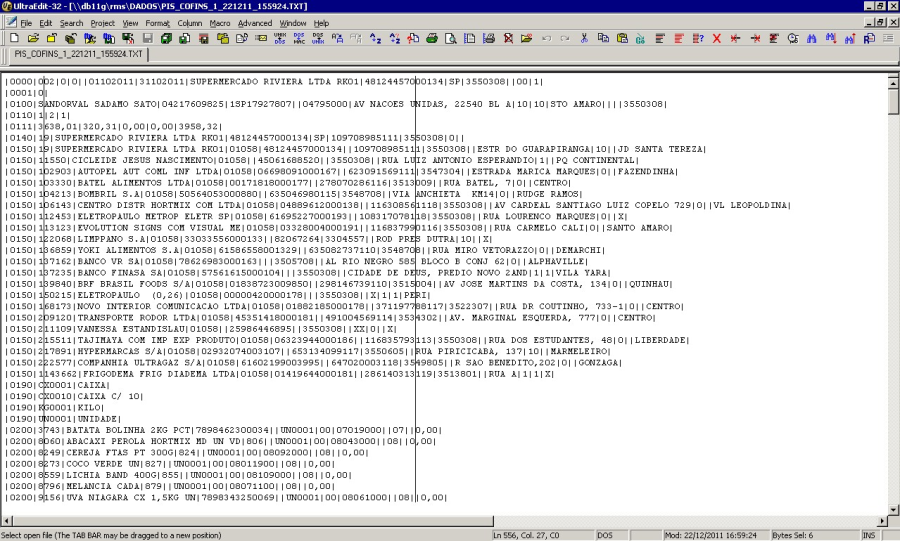Click the Redo arrow icon

[x=565, y=38]
